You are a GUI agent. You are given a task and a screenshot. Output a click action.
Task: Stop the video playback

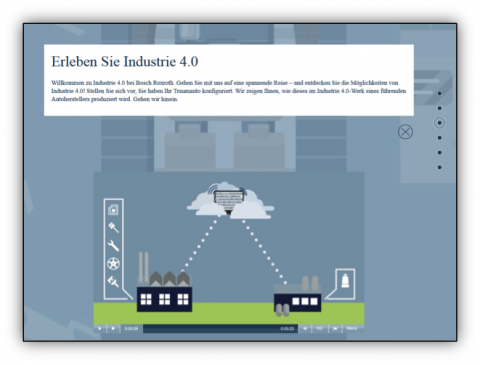coord(113,329)
